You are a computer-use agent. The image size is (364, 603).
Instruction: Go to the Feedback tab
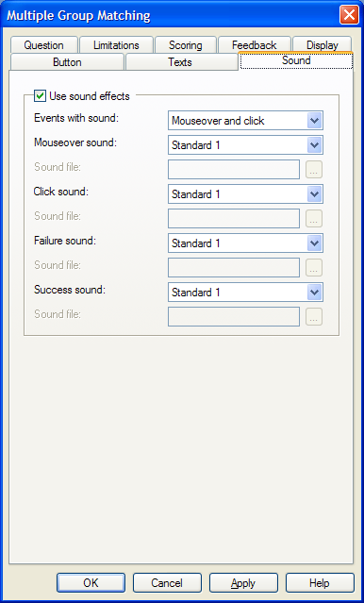(x=255, y=45)
